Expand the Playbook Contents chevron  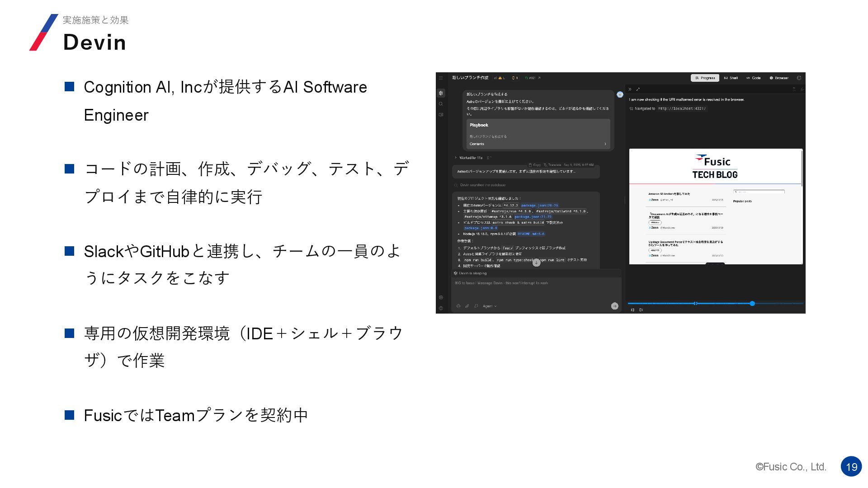[x=605, y=144]
